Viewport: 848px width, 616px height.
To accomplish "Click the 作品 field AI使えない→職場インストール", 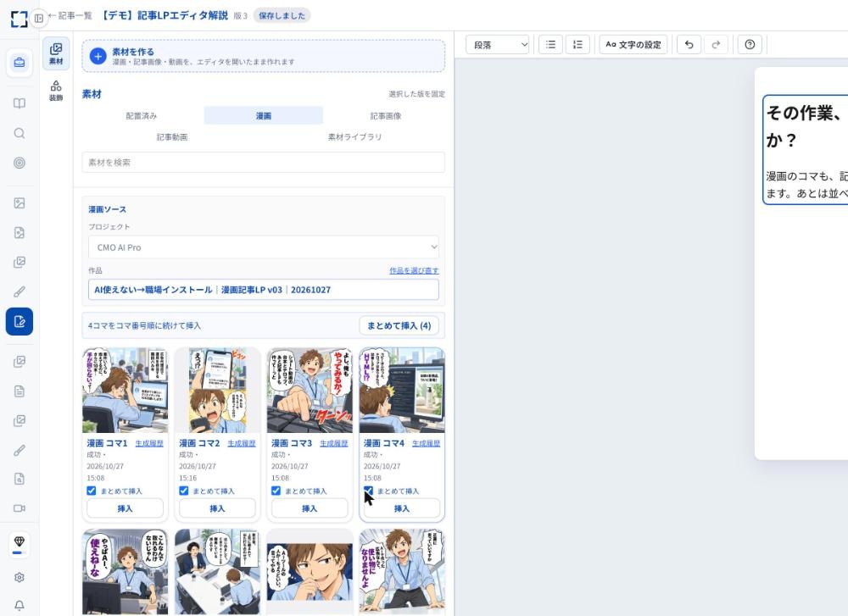I will click(264, 290).
